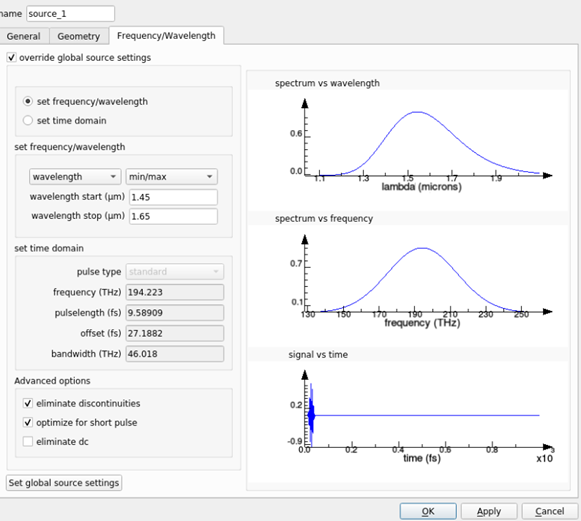Toggle override global source settings checkbox
This screenshot has height=521, width=581.
tap(11, 57)
